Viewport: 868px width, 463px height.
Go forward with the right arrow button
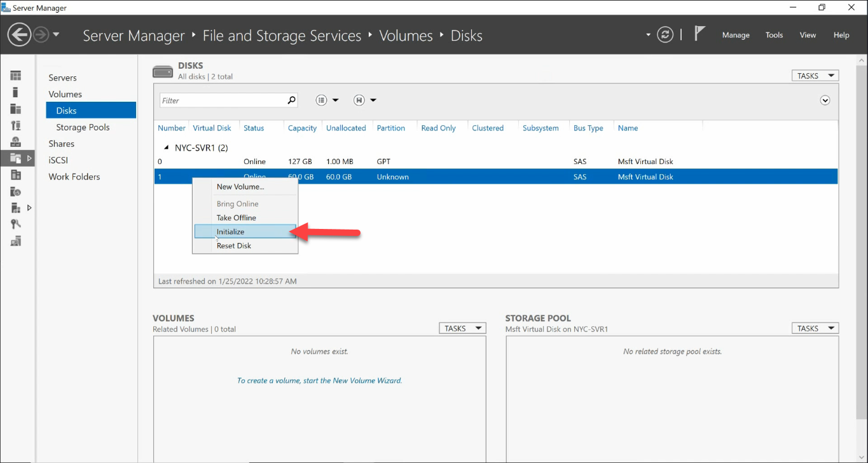[41, 34]
